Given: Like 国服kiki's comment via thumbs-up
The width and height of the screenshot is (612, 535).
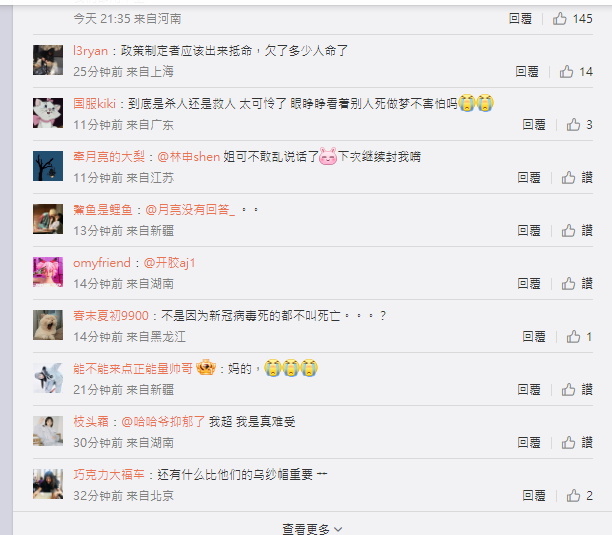Looking at the screenshot, I should (573, 124).
